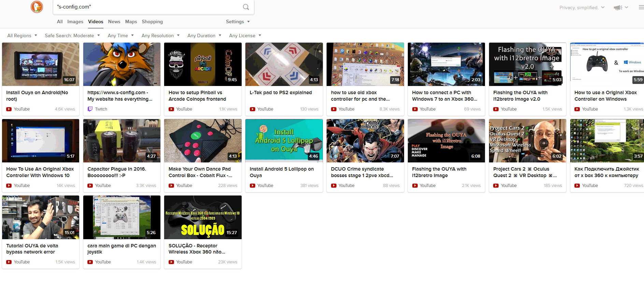Click YouTube icon under cara main game video
Viewport: 644px width, 288px height.
coord(90,262)
